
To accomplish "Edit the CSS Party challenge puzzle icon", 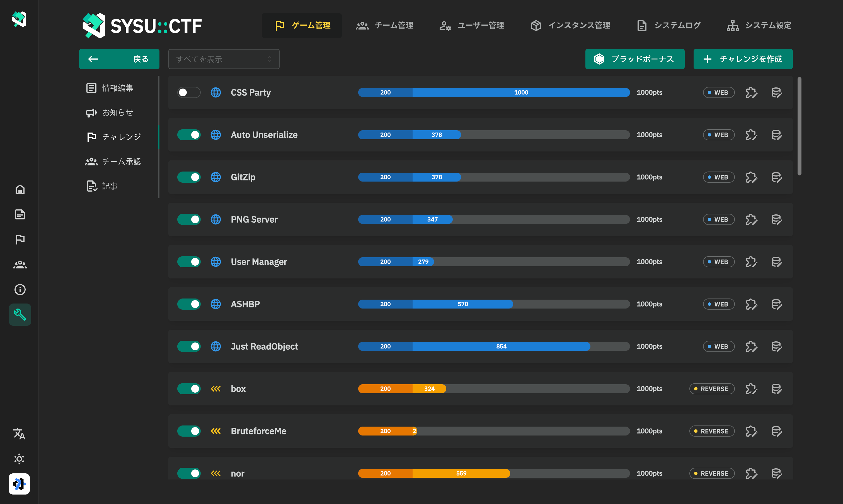I will pos(751,92).
